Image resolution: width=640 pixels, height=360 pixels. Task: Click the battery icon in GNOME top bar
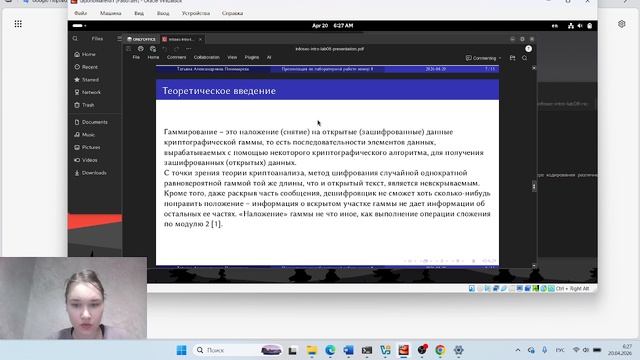[x=589, y=26]
